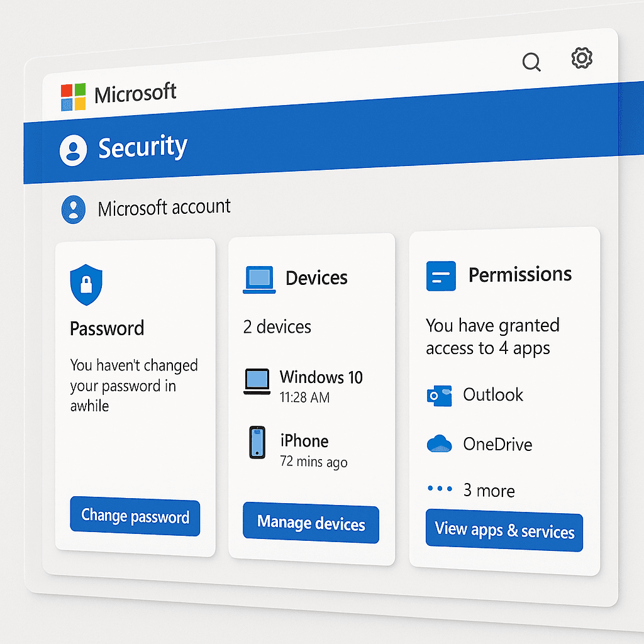Click the OneDrive cloud icon

(x=439, y=443)
